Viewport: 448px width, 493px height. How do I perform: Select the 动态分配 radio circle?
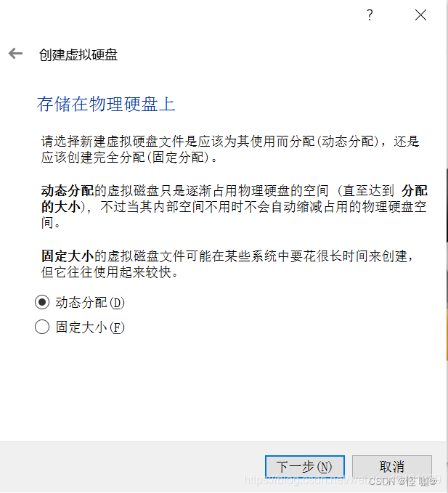click(42, 302)
